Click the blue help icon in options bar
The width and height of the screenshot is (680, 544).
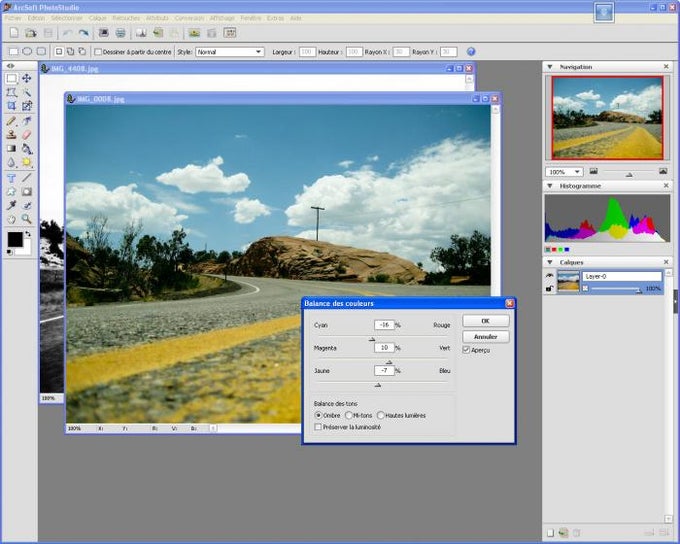(471, 51)
